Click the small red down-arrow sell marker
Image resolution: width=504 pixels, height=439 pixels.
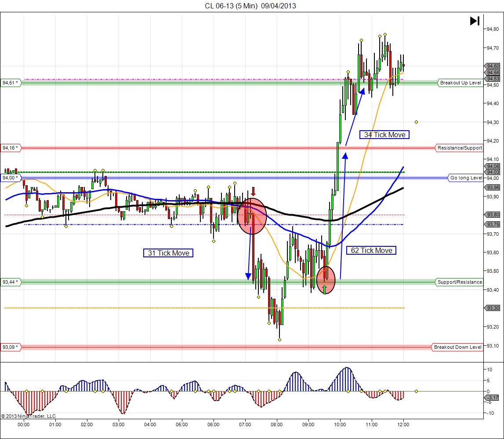point(253,191)
